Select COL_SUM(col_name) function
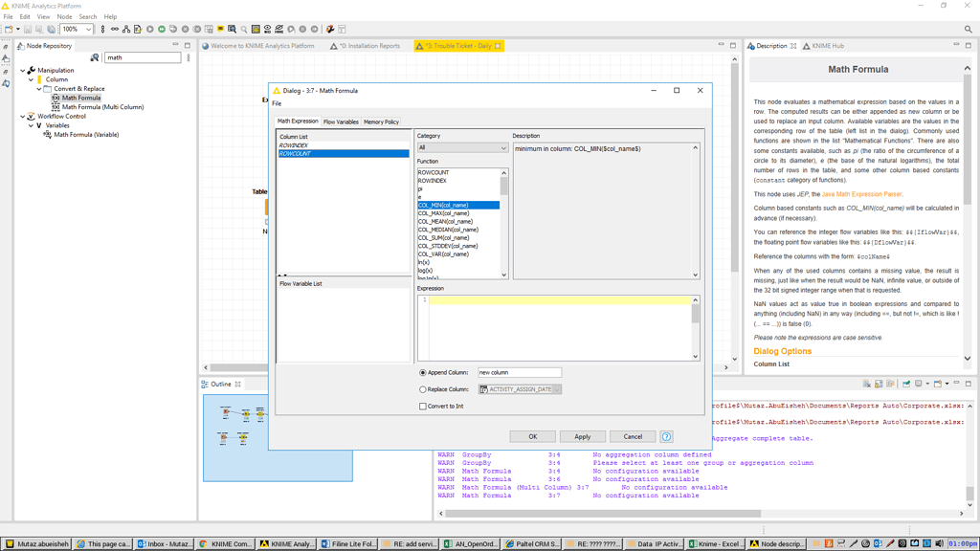 (x=458, y=237)
